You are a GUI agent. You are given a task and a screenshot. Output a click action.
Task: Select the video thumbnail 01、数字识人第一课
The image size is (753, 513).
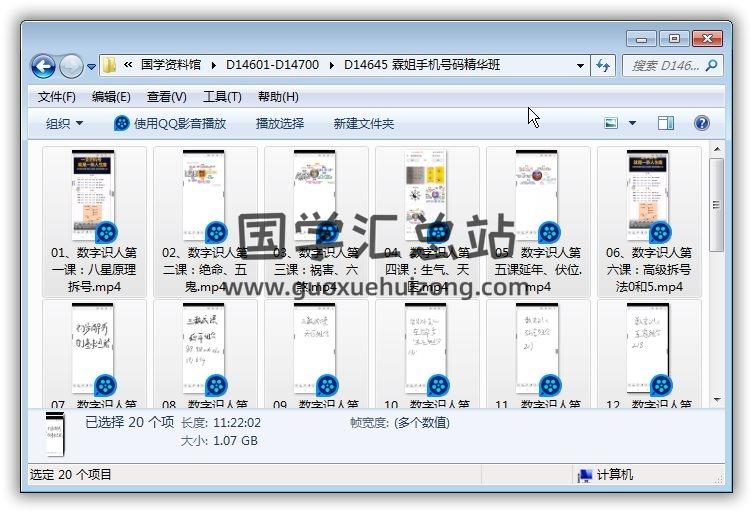pos(93,195)
